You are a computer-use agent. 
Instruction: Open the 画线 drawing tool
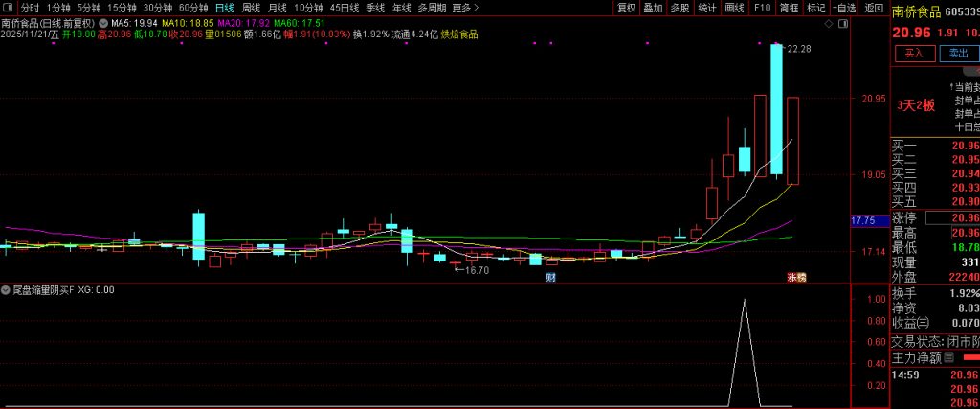[x=734, y=8]
